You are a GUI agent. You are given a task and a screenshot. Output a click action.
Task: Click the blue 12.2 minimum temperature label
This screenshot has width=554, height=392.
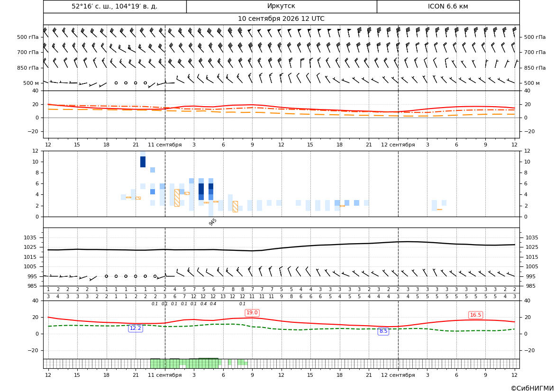(136, 328)
